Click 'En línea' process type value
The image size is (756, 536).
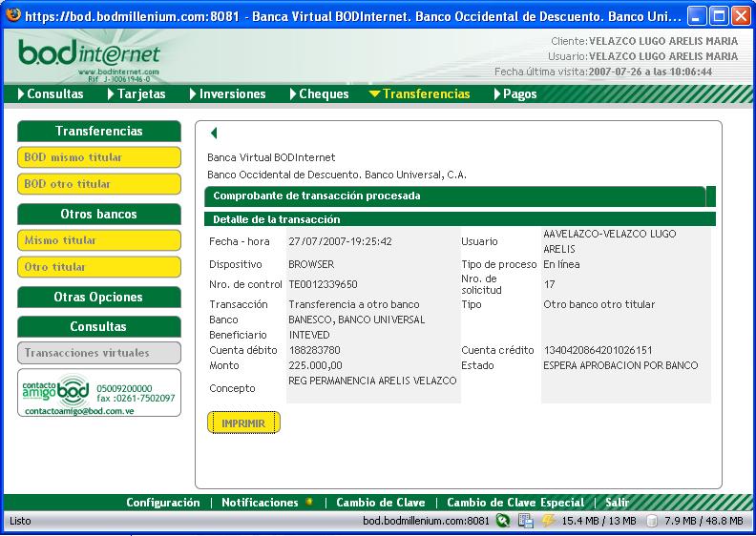pyautogui.click(x=561, y=264)
